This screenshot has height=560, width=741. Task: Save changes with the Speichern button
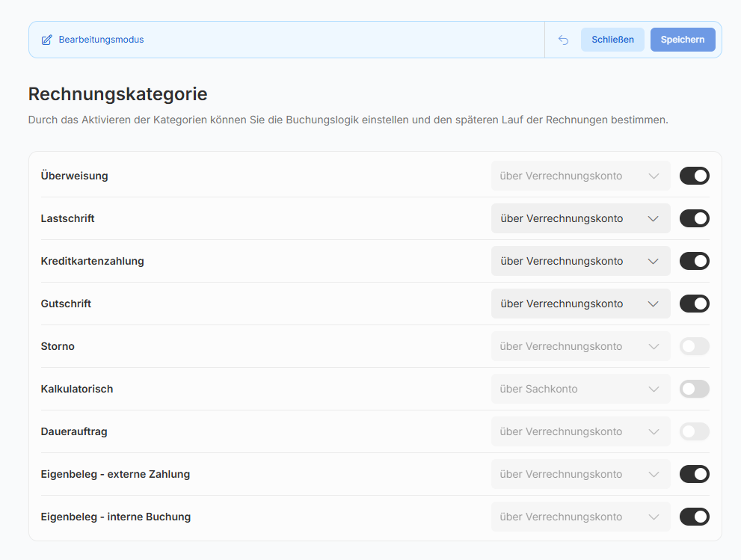(x=682, y=40)
